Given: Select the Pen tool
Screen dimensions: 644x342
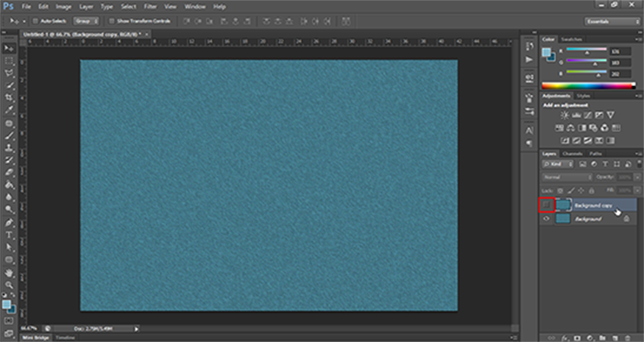Looking at the screenshot, I should [x=10, y=222].
